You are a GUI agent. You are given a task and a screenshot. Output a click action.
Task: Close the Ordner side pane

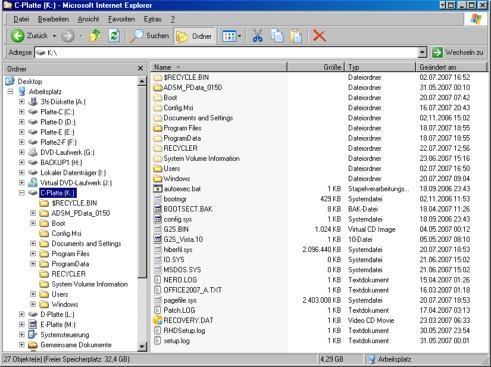pos(140,68)
